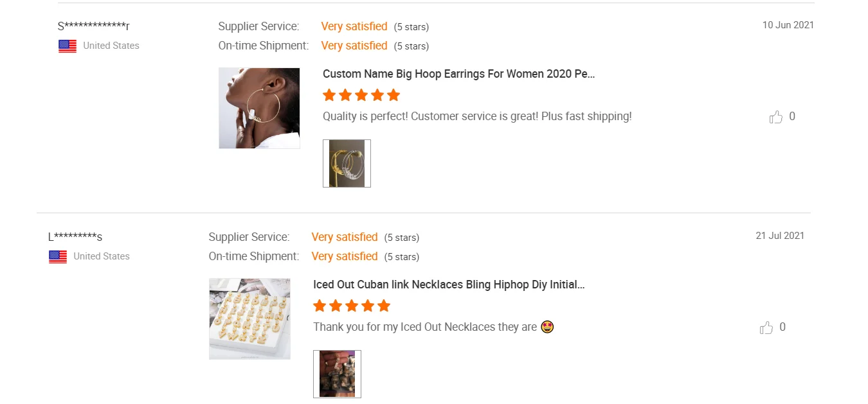Click reviewer name S*************r

click(x=94, y=26)
